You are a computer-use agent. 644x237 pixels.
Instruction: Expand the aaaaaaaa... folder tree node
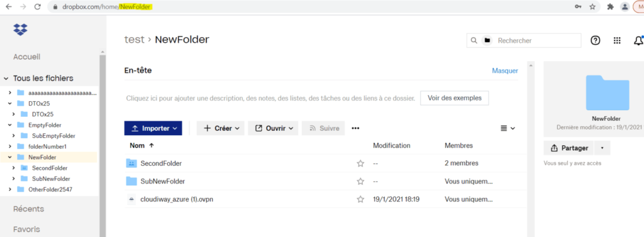[x=10, y=93]
